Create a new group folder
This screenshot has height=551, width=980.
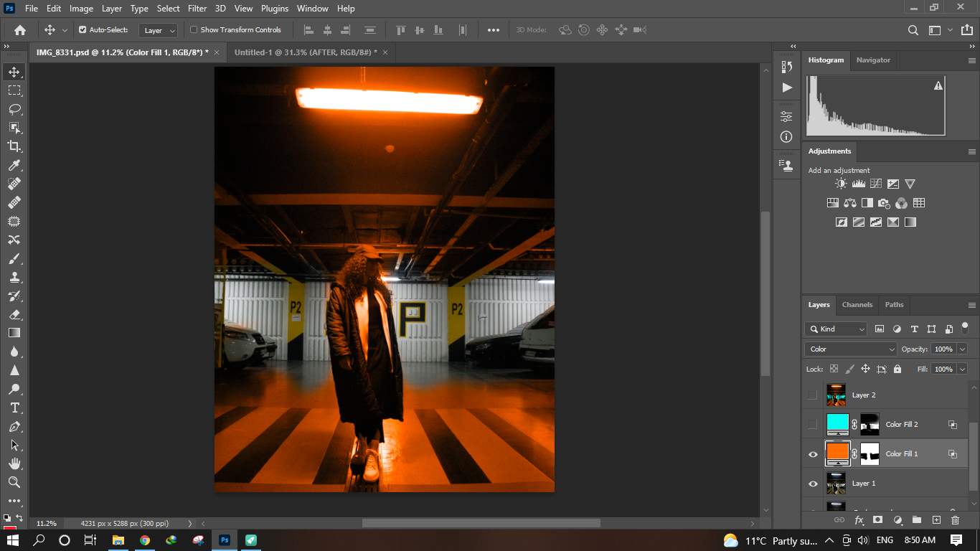point(916,519)
